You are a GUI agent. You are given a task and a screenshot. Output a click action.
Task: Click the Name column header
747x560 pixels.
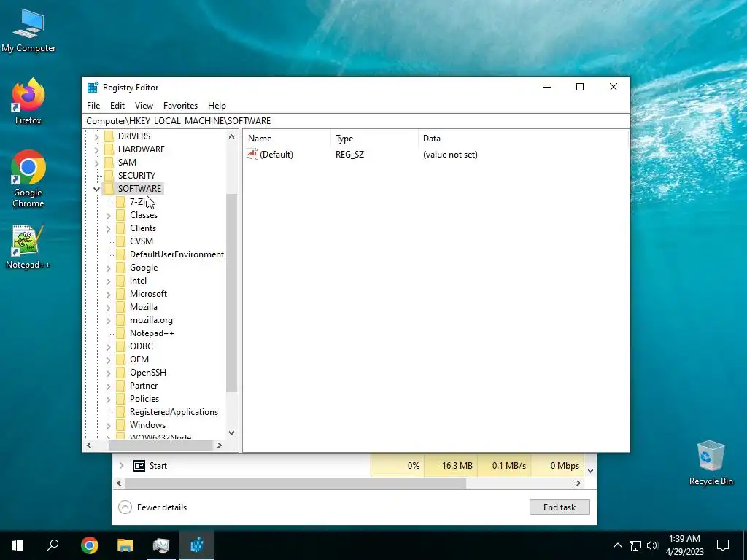pos(287,139)
